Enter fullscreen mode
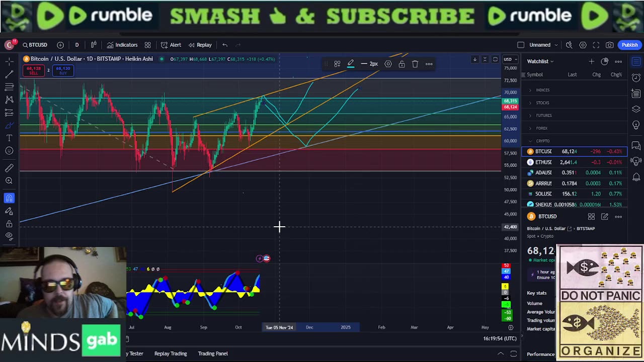644x362 pixels. tap(596, 45)
